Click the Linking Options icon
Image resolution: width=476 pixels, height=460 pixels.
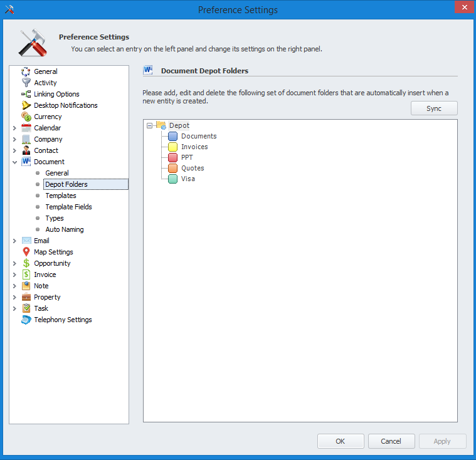click(x=26, y=94)
